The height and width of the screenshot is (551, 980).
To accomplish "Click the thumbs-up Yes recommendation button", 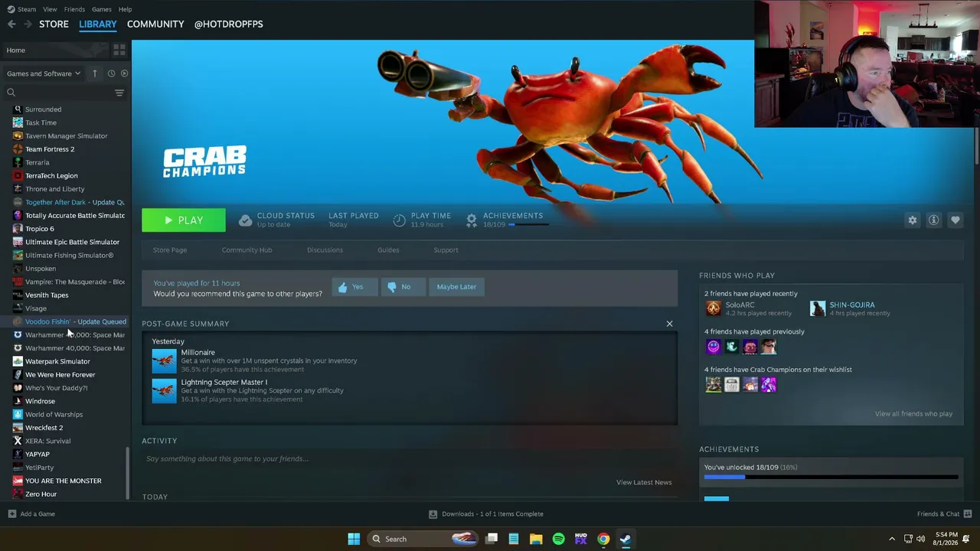I will [355, 287].
